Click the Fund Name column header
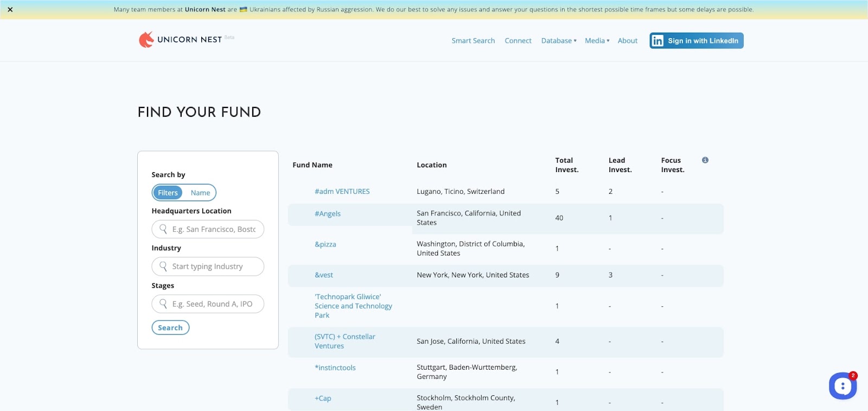Viewport: 868px width, 411px height. point(312,165)
